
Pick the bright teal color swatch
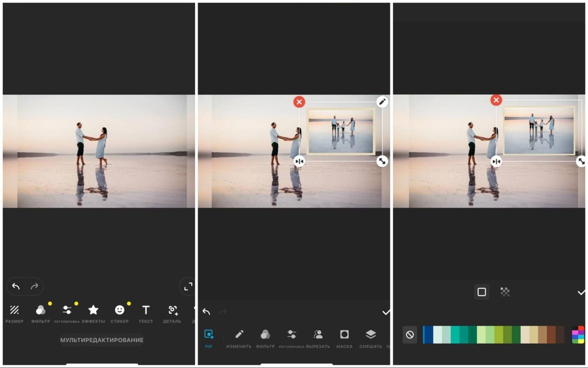pyautogui.click(x=455, y=335)
